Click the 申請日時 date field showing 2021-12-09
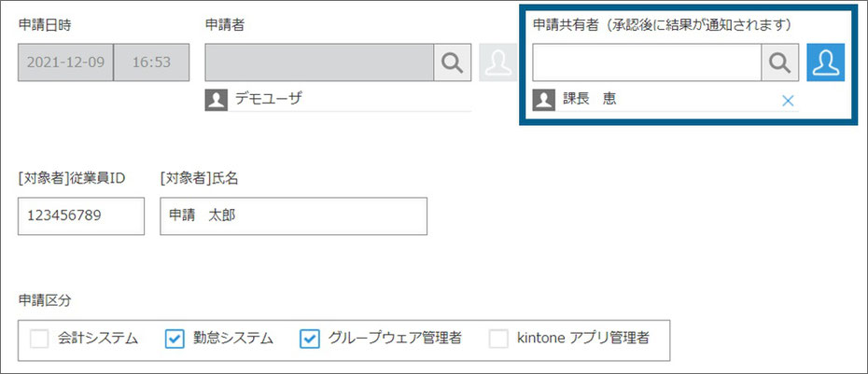Image resolution: width=868 pixels, height=374 pixels. 65,62
